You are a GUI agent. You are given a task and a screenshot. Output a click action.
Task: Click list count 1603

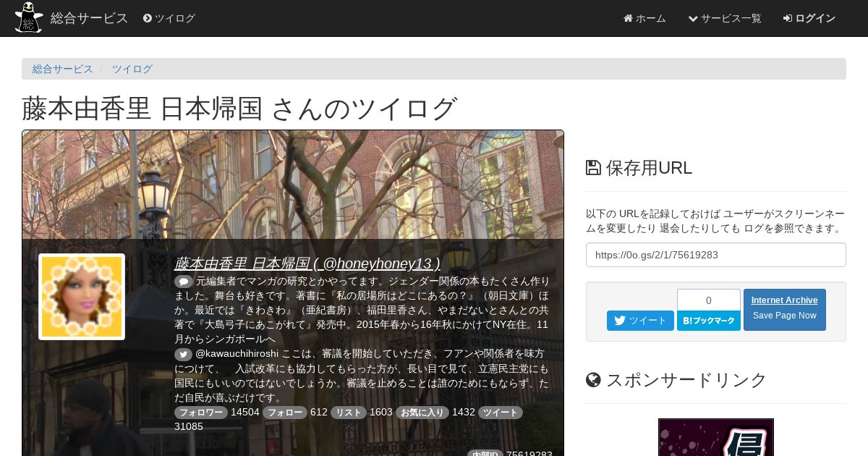point(381,413)
